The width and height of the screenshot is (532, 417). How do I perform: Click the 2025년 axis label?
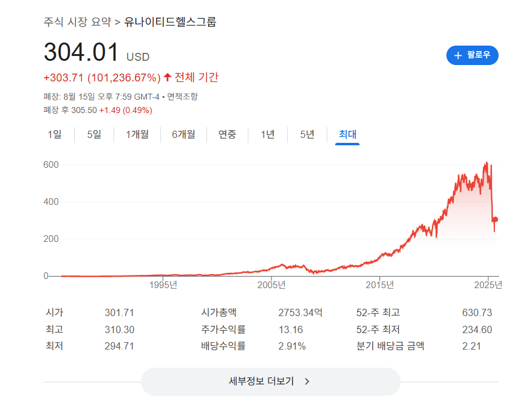(488, 284)
